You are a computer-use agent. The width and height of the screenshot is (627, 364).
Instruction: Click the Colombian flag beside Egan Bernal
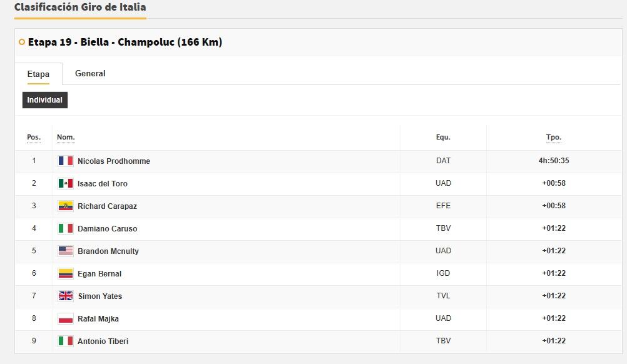[66, 273]
